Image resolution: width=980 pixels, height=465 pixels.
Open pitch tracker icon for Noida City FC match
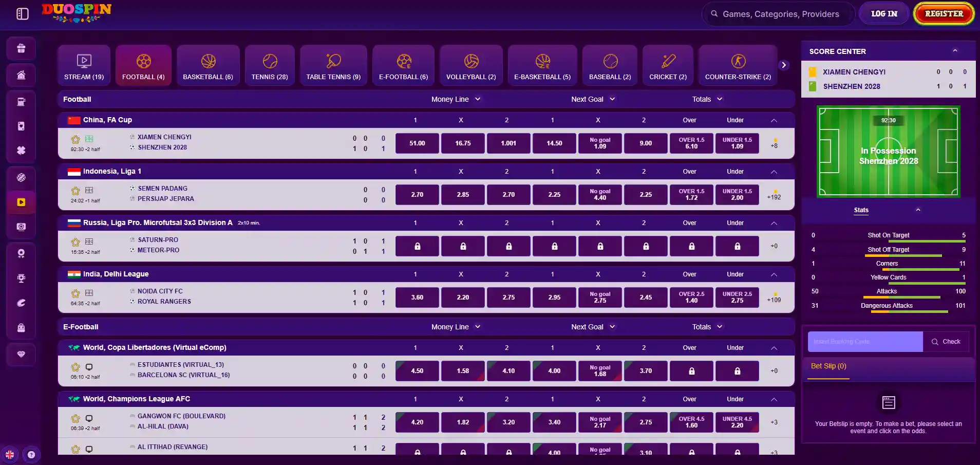point(89,293)
